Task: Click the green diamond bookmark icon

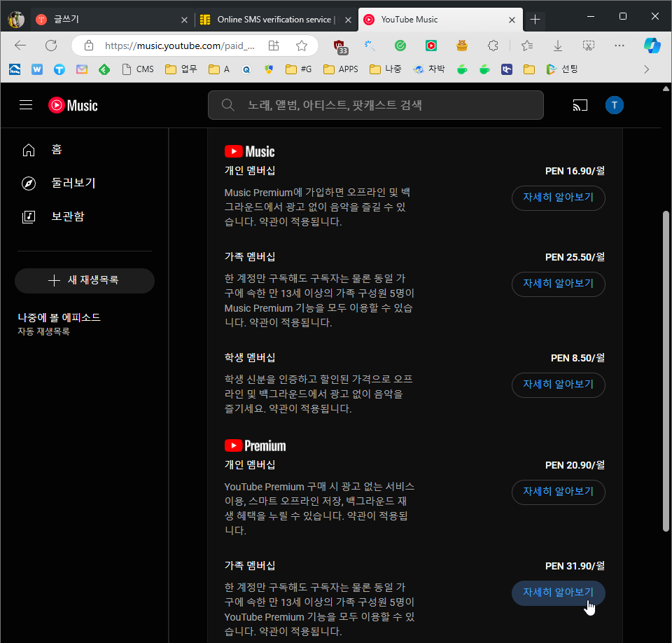Action: point(104,69)
